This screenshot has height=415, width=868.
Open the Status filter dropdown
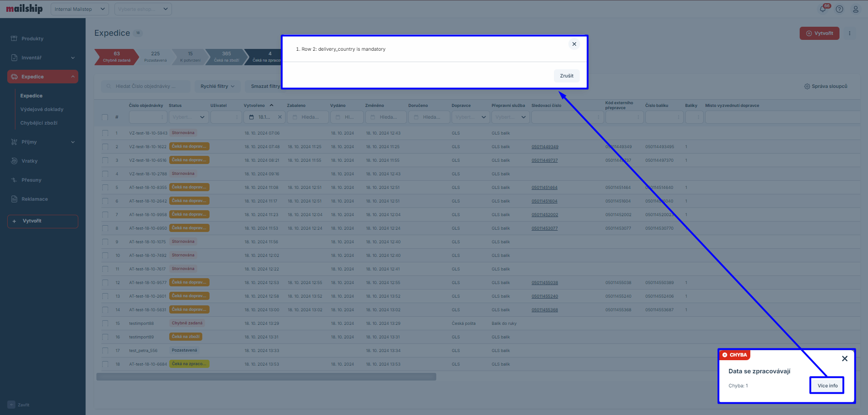pos(189,117)
